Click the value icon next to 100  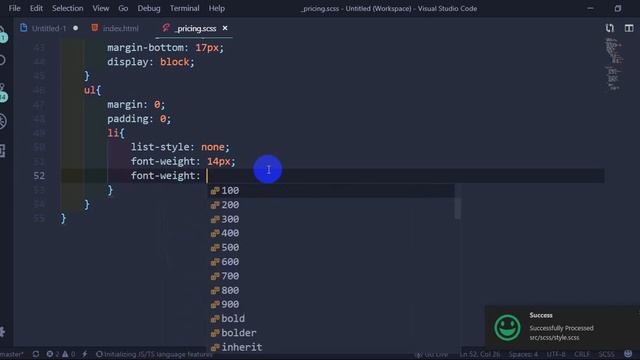(215, 191)
